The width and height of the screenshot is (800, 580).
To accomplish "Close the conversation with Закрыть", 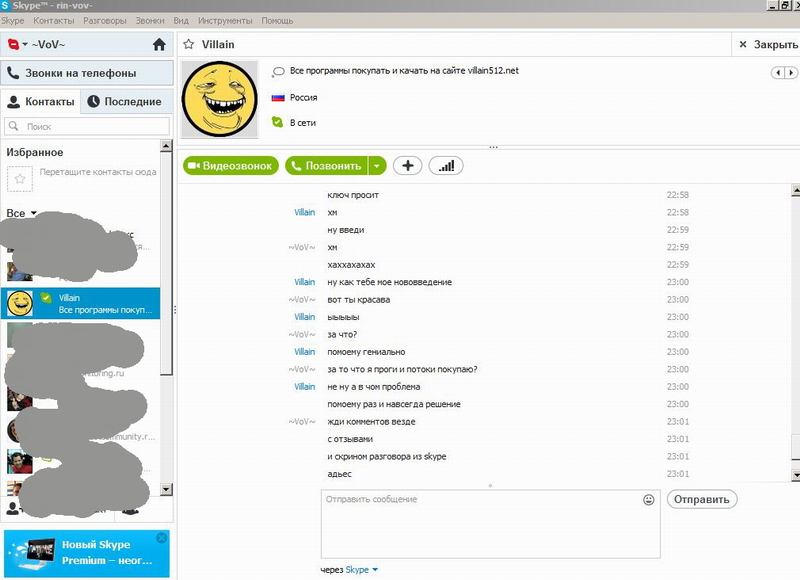I will click(768, 44).
